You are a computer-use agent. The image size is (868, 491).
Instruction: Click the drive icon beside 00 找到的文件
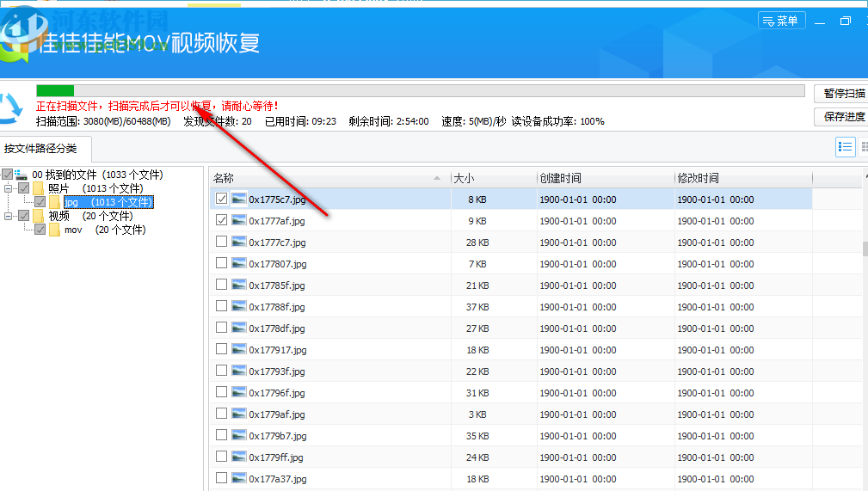pos(22,175)
